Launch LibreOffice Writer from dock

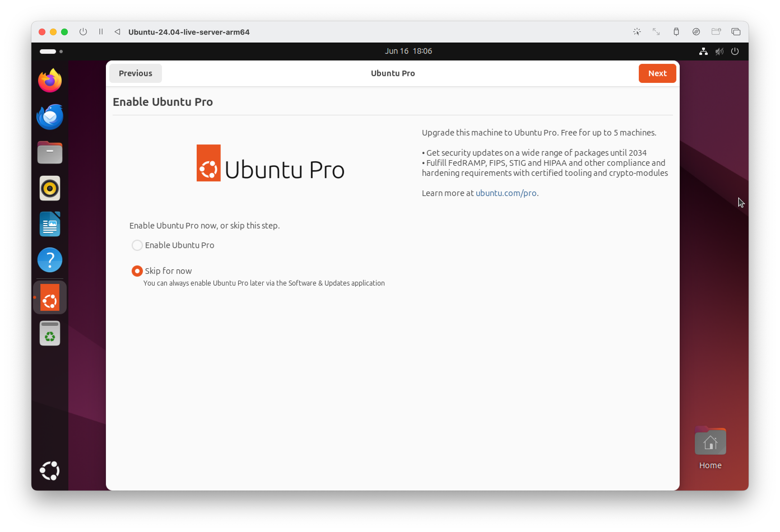tap(50, 224)
